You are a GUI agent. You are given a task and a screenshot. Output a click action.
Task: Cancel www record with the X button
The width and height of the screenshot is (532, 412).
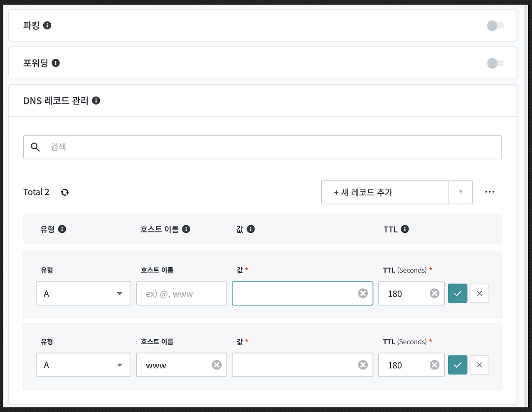(x=479, y=365)
